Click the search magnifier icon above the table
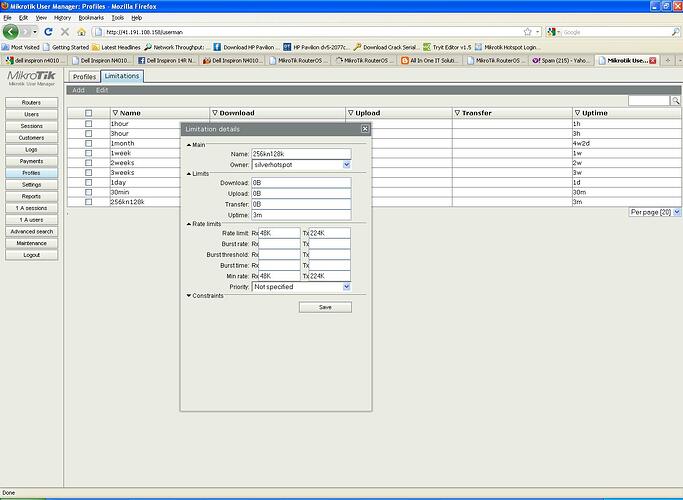The width and height of the screenshot is (683, 500). [676, 101]
